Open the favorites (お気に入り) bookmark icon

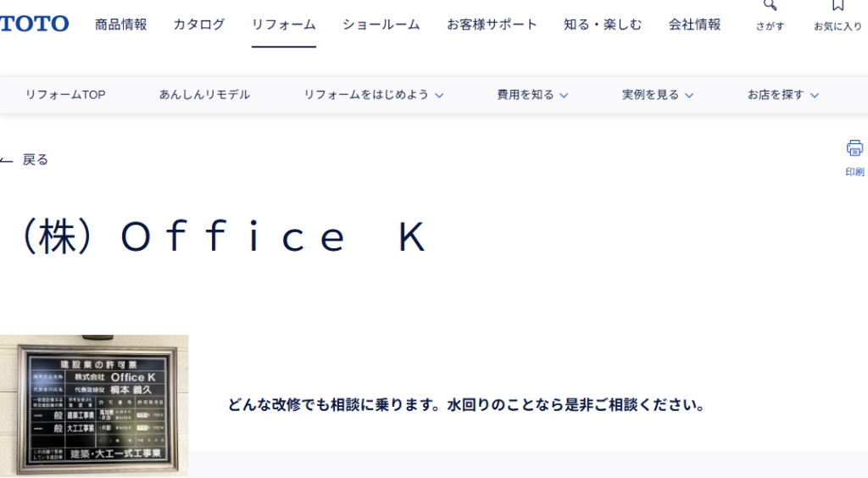point(837,7)
